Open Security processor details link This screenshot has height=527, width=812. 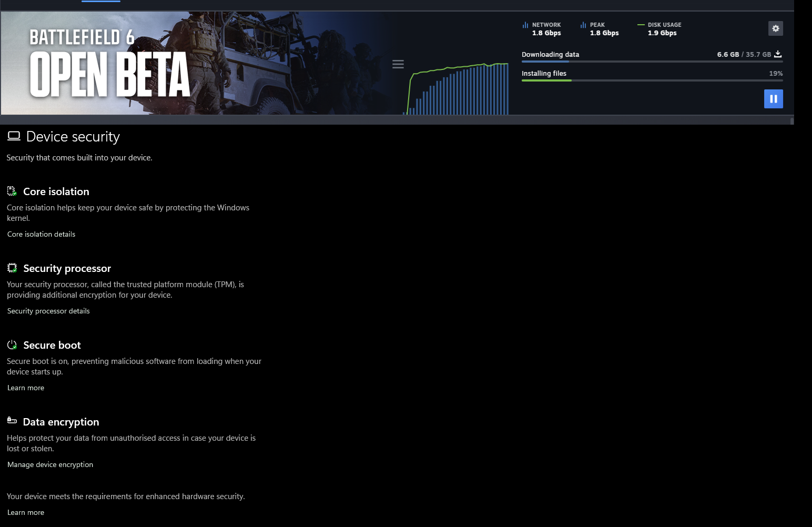tap(48, 311)
